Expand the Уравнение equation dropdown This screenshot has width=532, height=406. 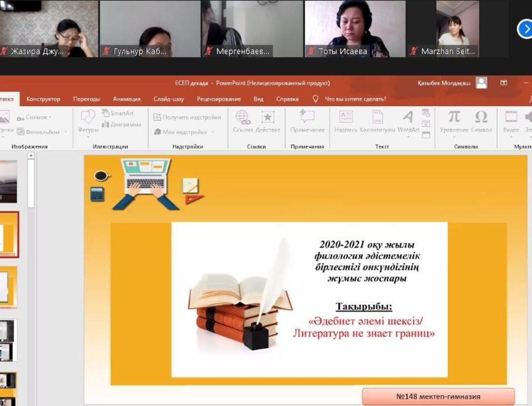[x=454, y=137]
